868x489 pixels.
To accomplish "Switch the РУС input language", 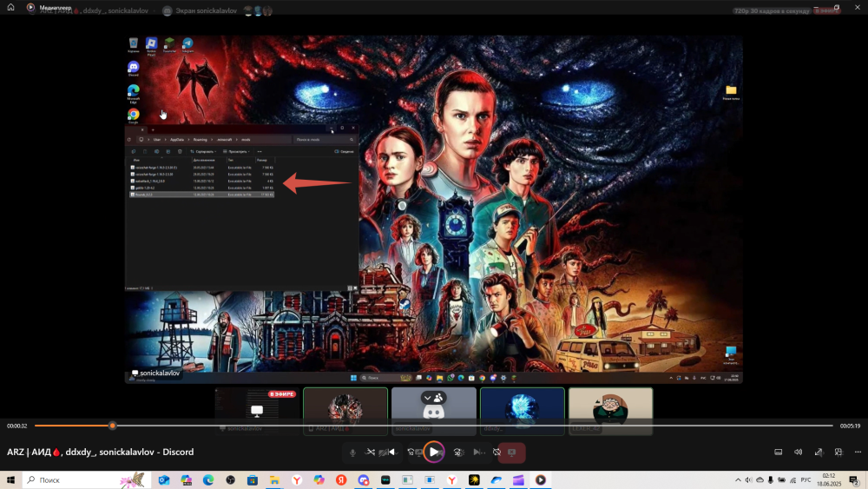I will [x=806, y=480].
